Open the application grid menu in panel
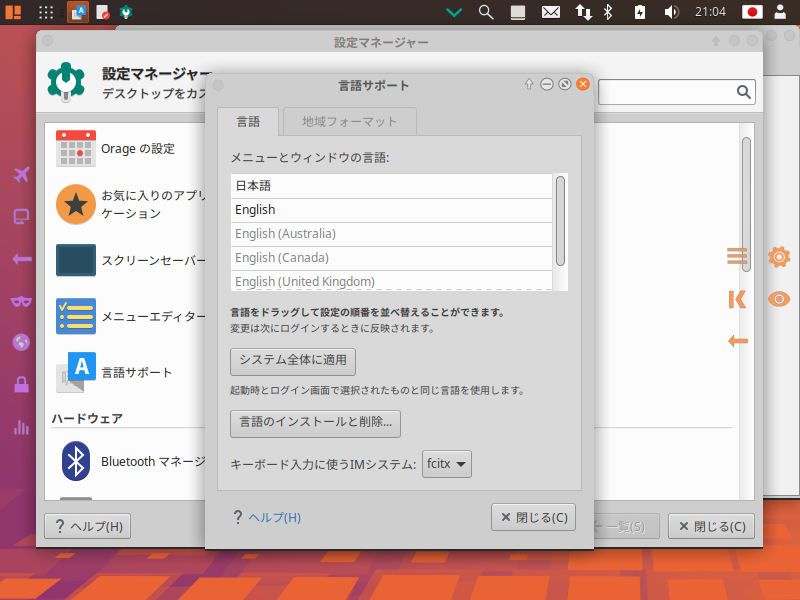800x600 pixels. (x=46, y=12)
